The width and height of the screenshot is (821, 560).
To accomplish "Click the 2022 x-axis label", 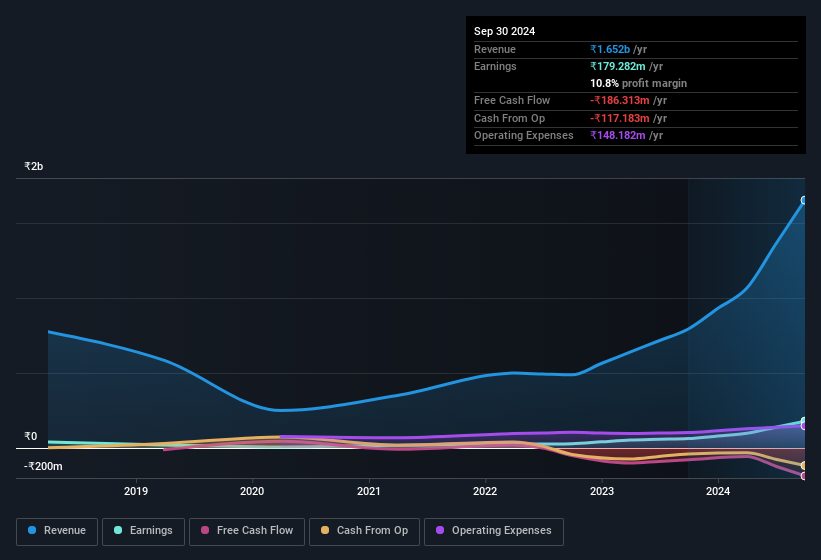I will (x=485, y=491).
